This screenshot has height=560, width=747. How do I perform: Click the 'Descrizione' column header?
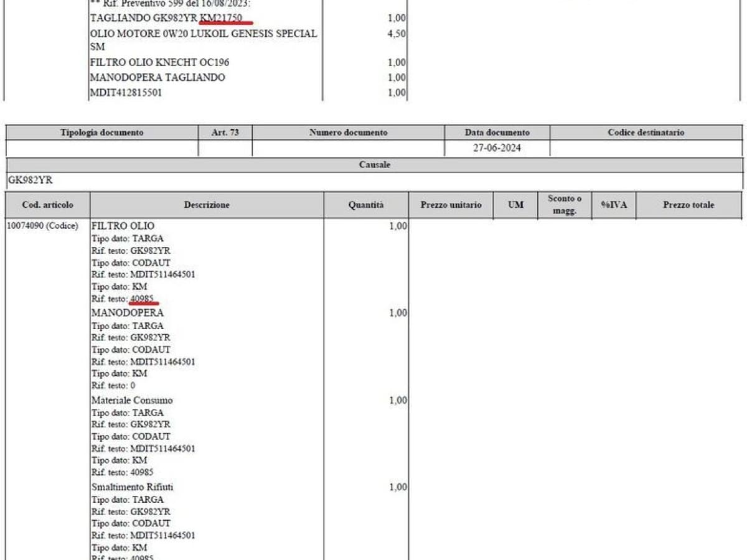coord(207,205)
